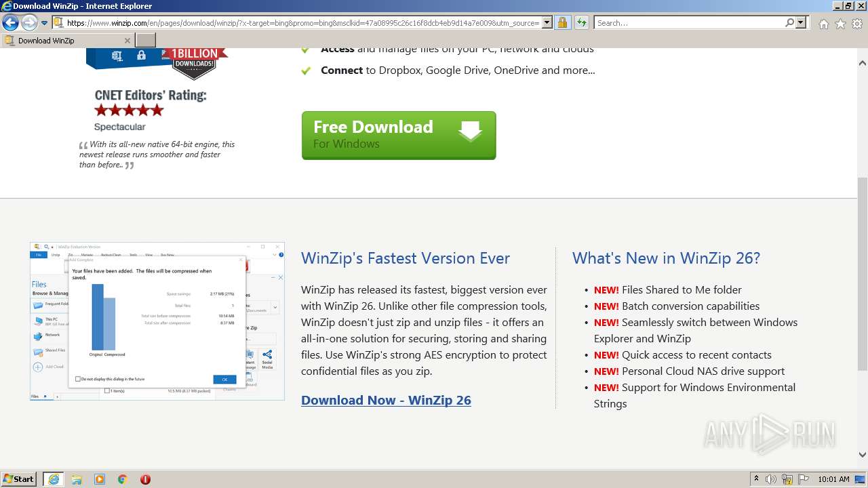Click the winzip.com URL address field
Image resolution: width=868 pixels, height=488 pixels.
tap(303, 23)
